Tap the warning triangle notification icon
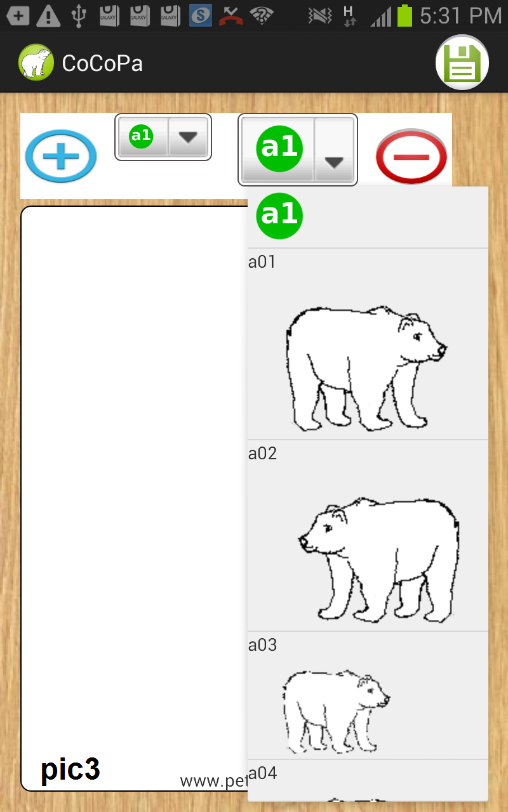Image resolution: width=508 pixels, height=812 pixels. (48, 16)
